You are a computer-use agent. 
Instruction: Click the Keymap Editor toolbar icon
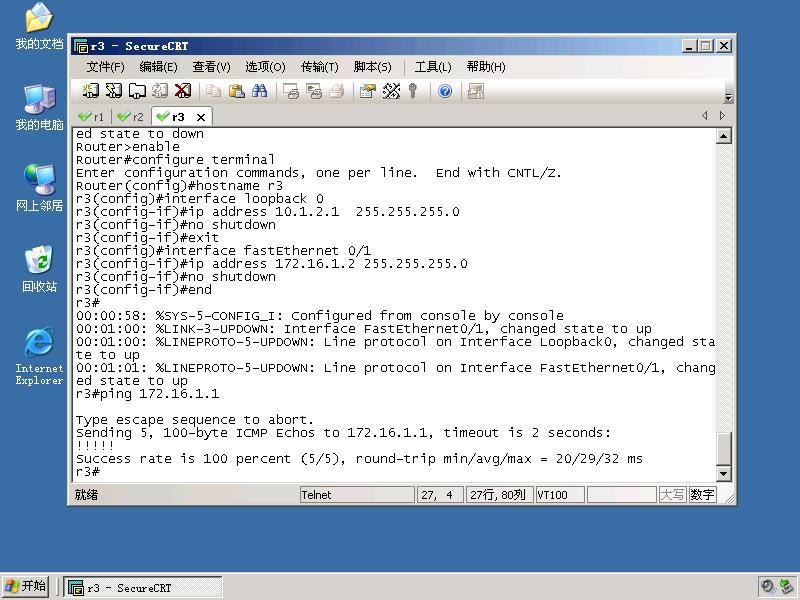391,91
